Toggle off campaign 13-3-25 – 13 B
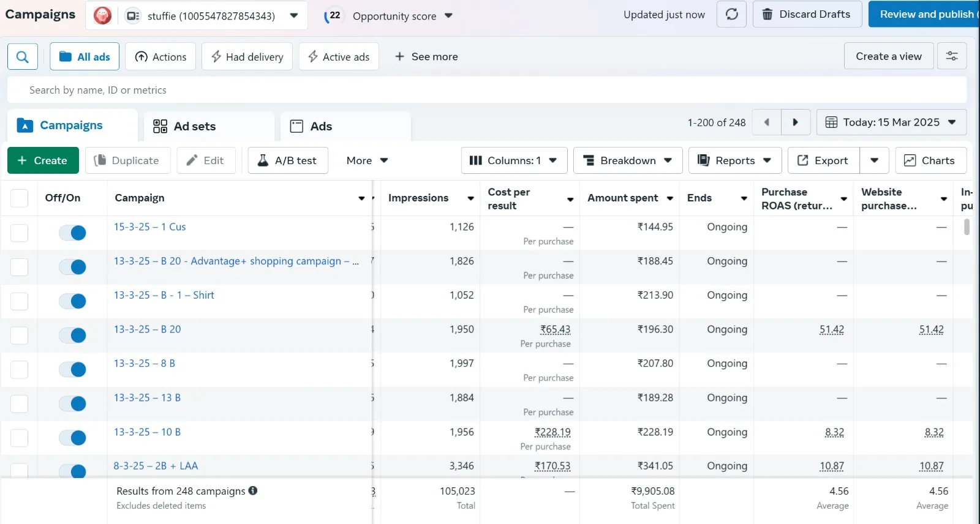This screenshot has width=980, height=524. tap(72, 403)
